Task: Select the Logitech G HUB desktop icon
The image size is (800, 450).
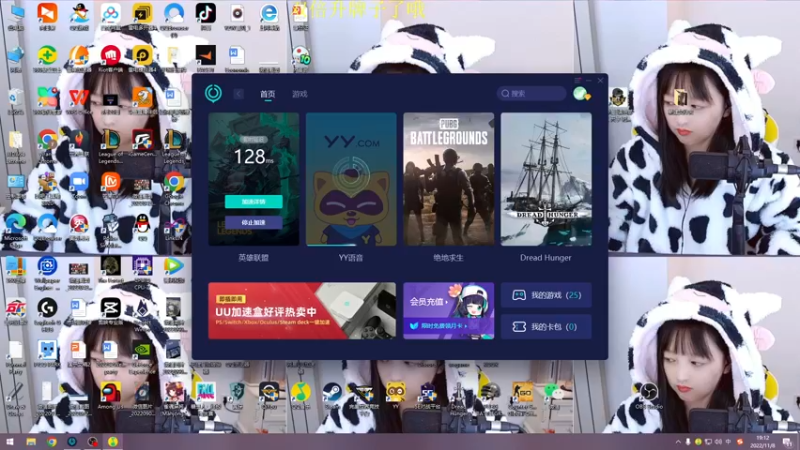Action: click(x=47, y=308)
